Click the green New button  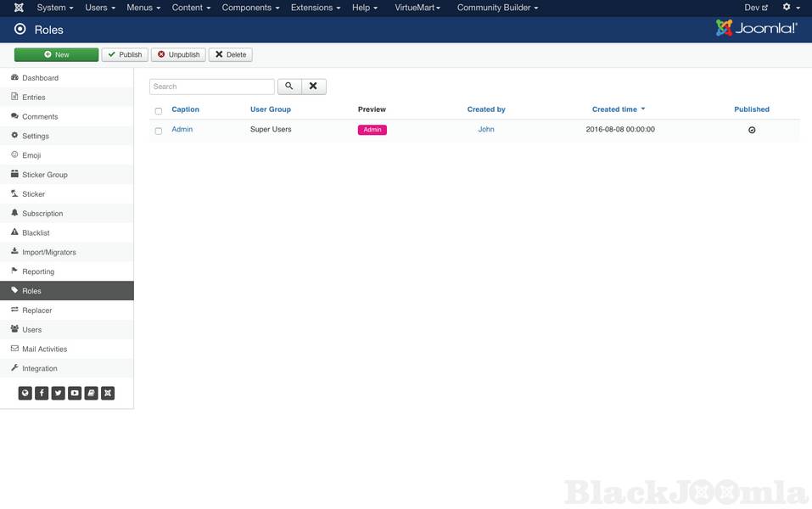pyautogui.click(x=56, y=54)
